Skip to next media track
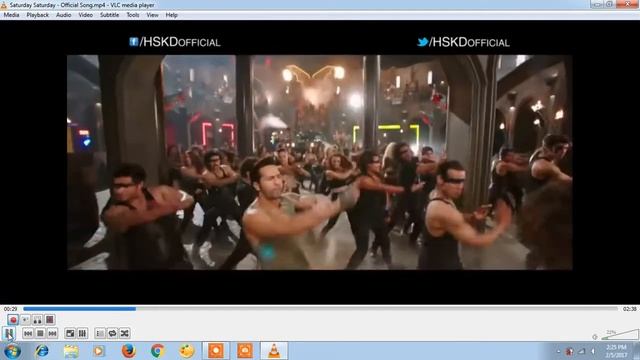The image size is (640, 360). [53, 333]
